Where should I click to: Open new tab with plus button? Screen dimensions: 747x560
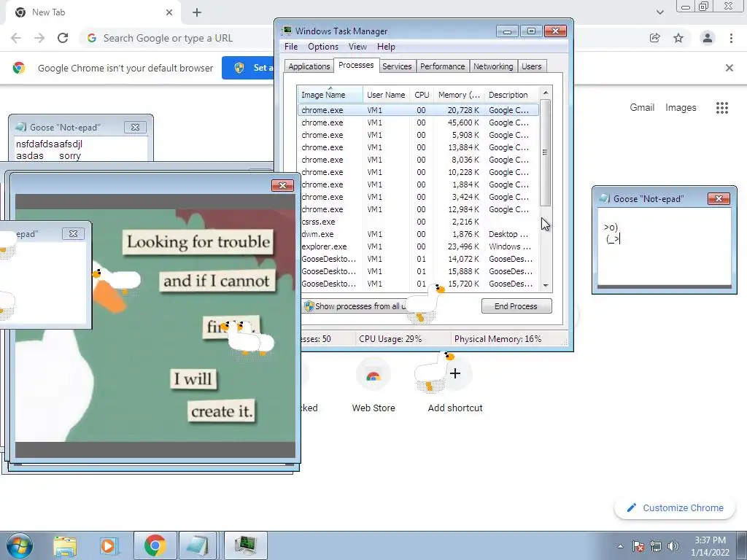tap(197, 12)
